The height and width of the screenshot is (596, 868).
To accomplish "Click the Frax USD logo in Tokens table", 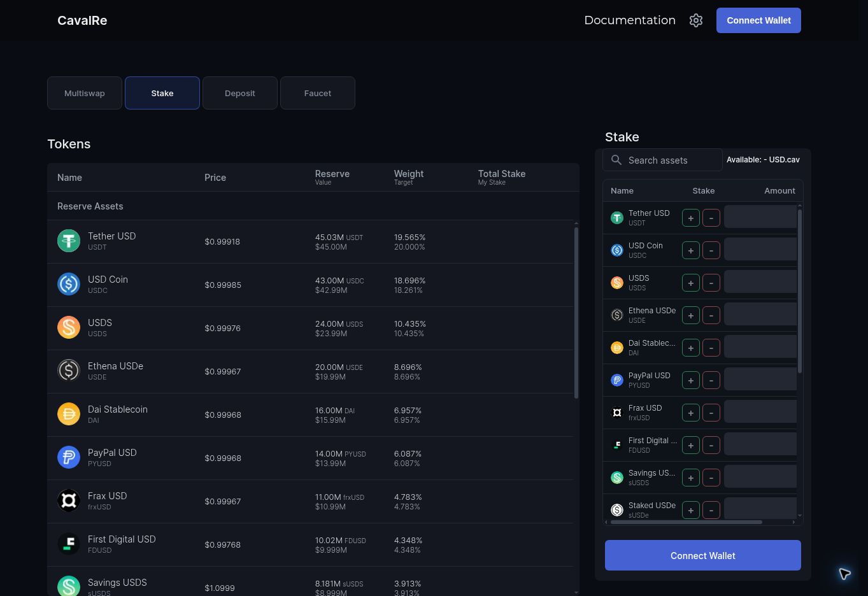I will pos(69,500).
